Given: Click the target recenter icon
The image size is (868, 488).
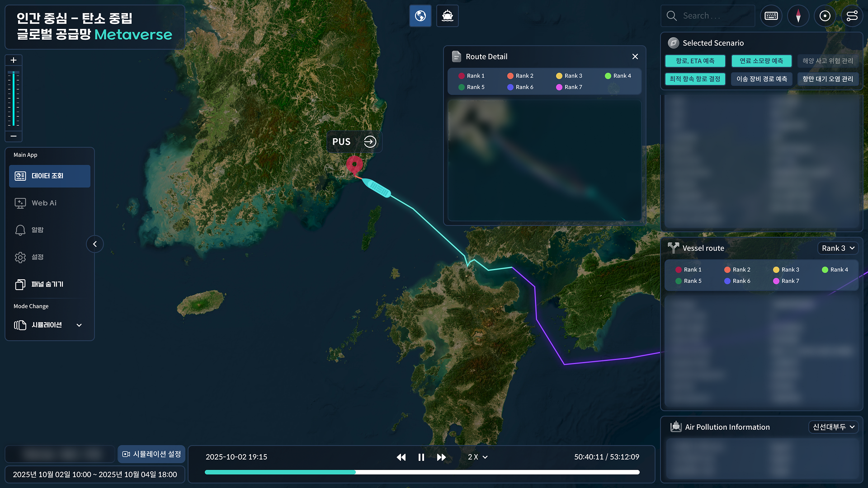Looking at the screenshot, I should 825,16.
